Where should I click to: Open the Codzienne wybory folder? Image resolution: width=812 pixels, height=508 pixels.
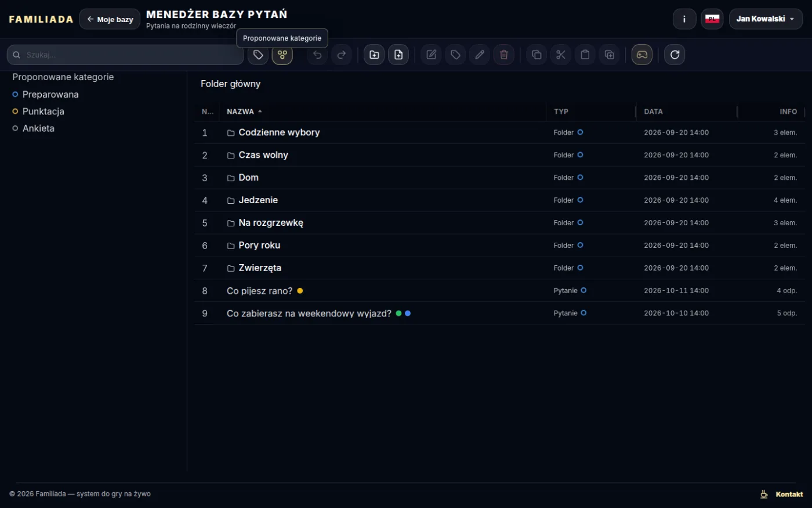coord(279,132)
